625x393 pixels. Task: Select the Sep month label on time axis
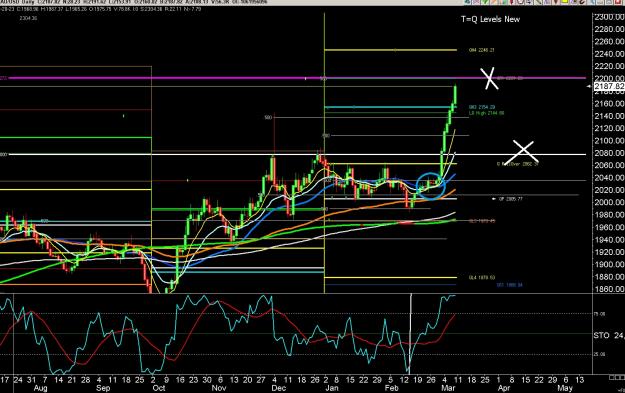[x=103, y=388]
